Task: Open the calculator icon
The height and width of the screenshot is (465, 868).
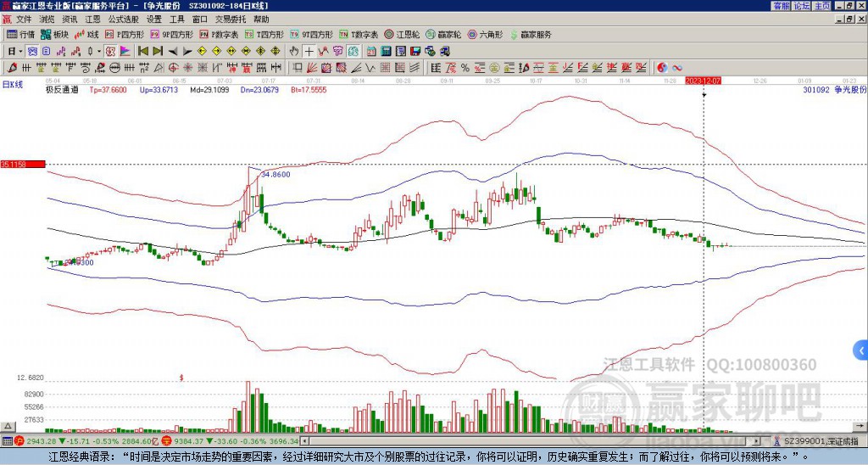Action: coord(386,52)
